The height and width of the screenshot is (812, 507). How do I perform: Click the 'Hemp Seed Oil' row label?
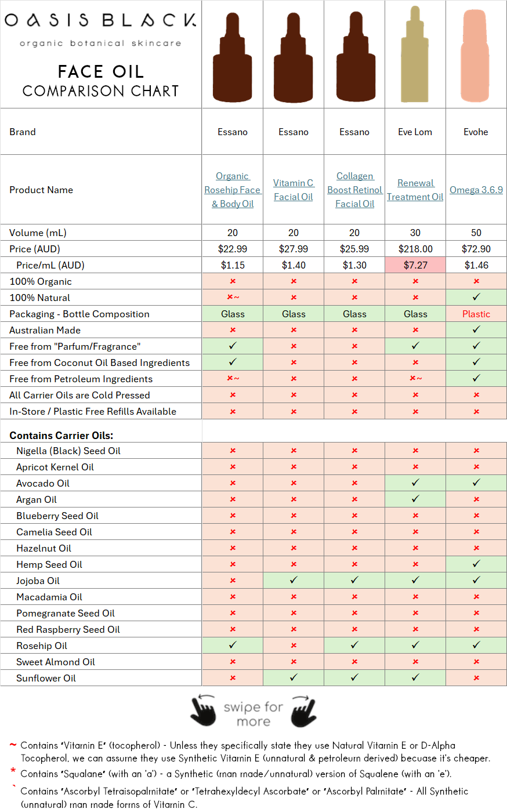pyautogui.click(x=49, y=564)
